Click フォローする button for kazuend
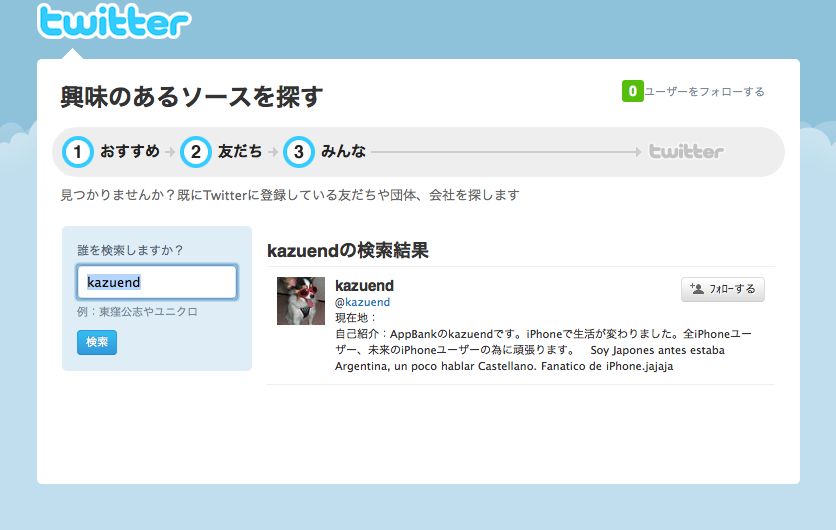Viewport: 836px width, 530px height. tap(722, 290)
